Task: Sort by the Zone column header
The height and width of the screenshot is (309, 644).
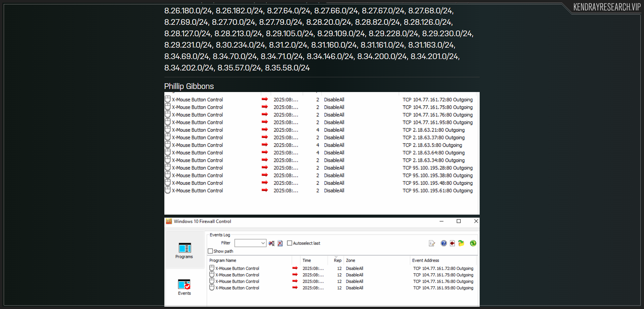Action: pos(351,260)
